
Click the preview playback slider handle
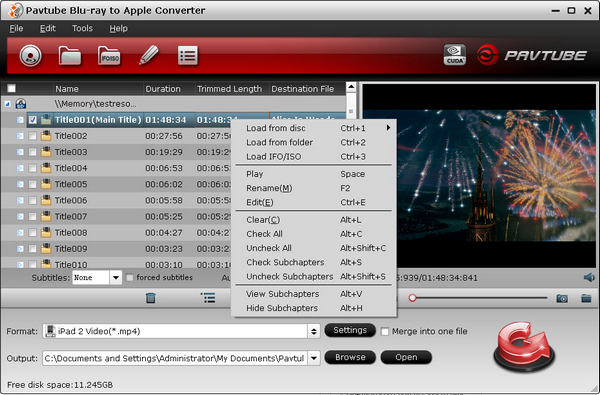412,298
